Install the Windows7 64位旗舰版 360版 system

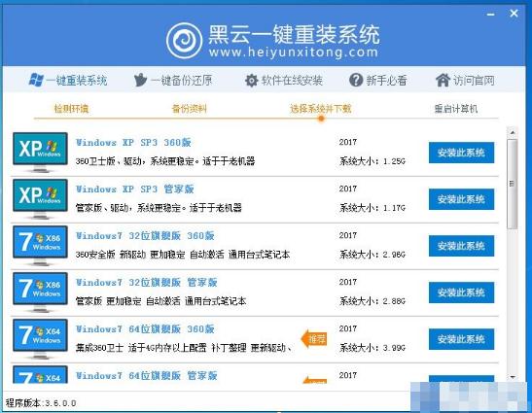(x=461, y=339)
